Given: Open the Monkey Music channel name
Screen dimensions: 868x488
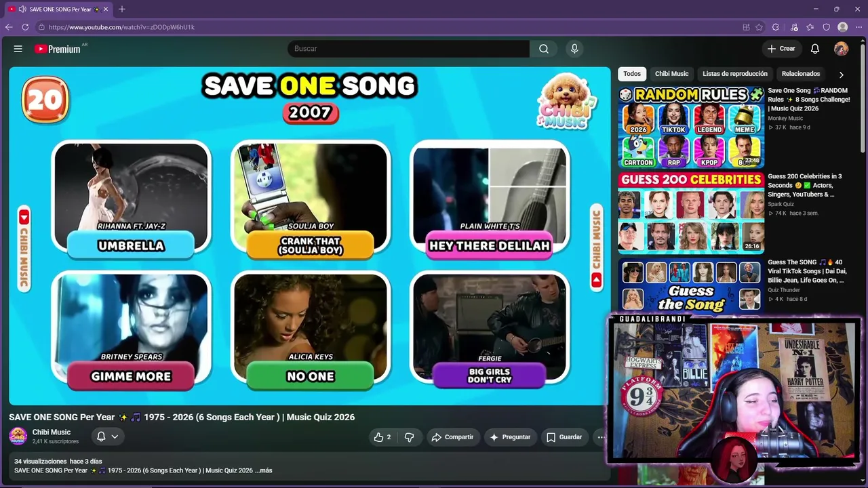Looking at the screenshot, I should (785, 119).
